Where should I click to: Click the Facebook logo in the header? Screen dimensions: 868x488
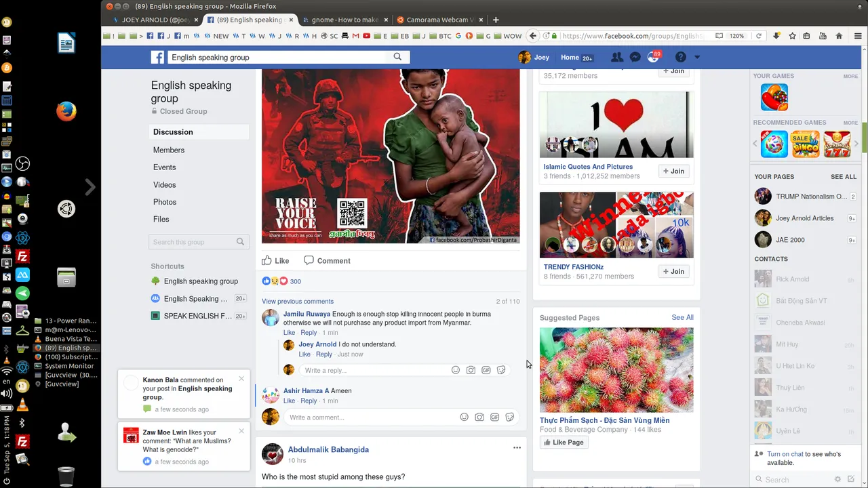157,58
